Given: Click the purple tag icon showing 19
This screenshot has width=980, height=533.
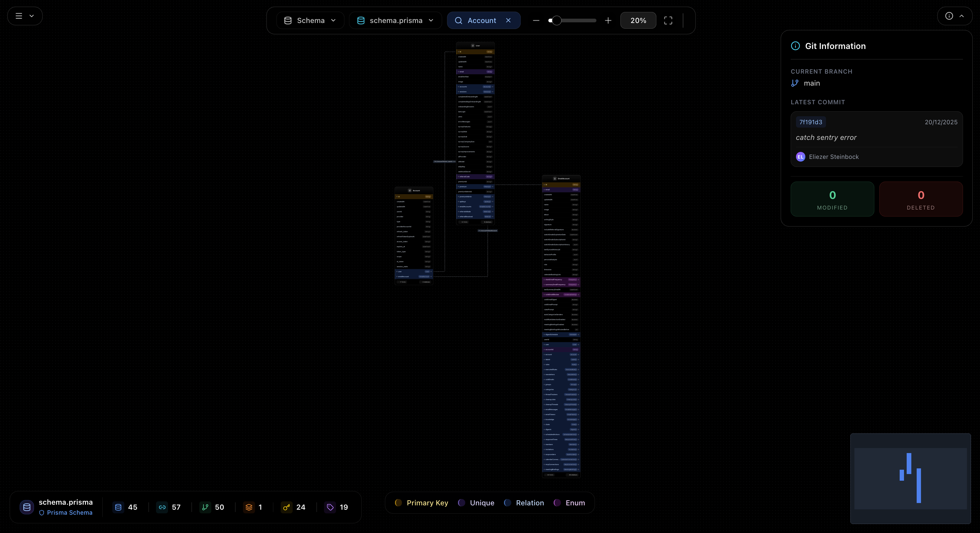Looking at the screenshot, I should pos(330,507).
